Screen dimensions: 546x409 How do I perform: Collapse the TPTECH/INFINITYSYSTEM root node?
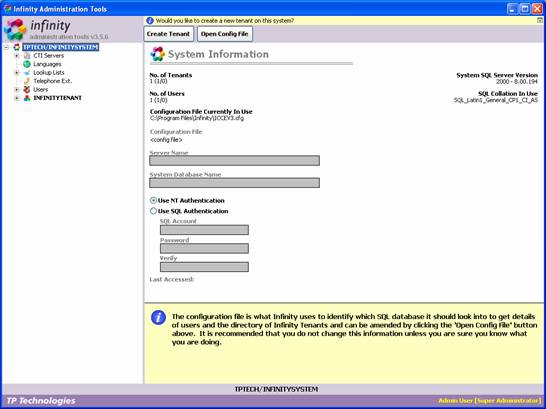tap(6, 47)
